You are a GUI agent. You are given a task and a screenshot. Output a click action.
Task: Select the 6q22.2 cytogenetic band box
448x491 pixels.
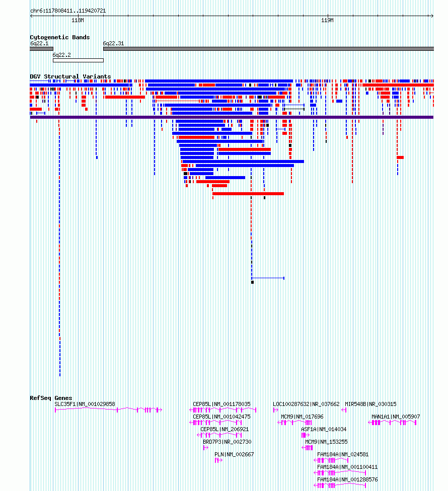click(78, 60)
